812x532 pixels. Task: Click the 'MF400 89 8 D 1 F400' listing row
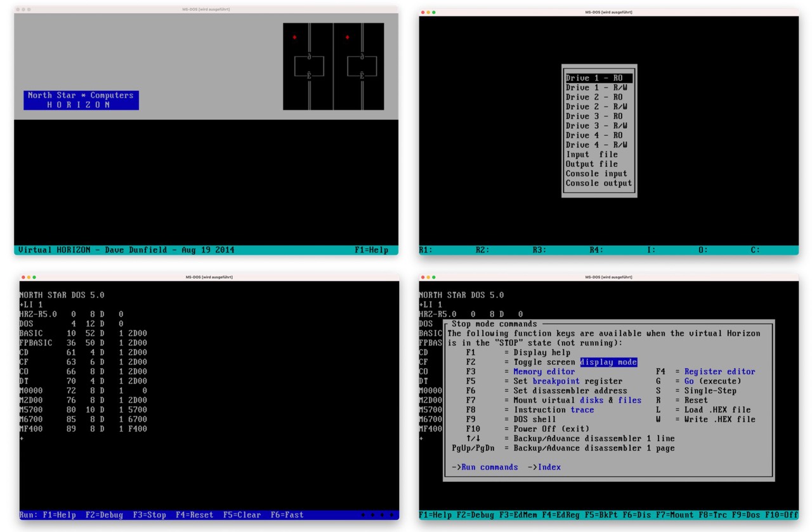click(x=84, y=429)
